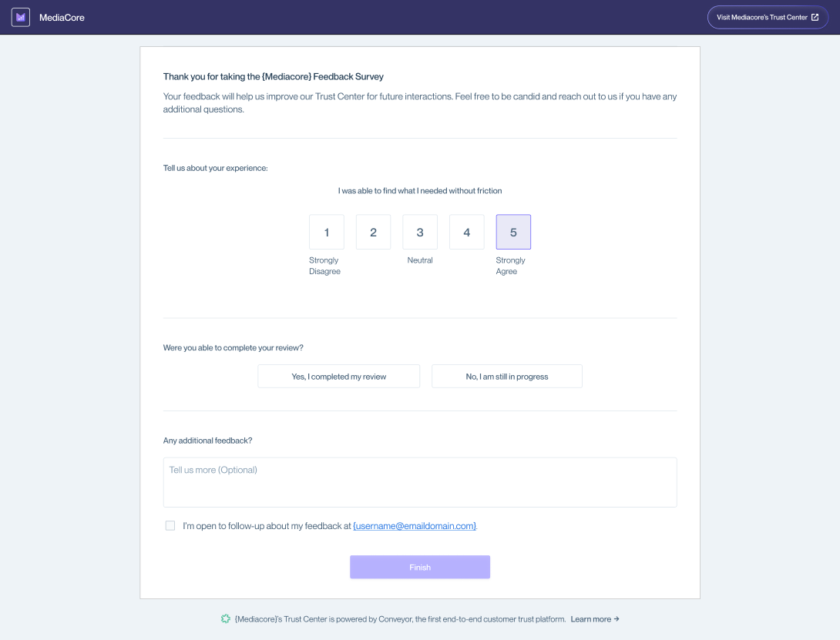840x640 pixels.
Task: Click 'Visit Mediacore's Trust Center' in the header
Action: pos(768,17)
